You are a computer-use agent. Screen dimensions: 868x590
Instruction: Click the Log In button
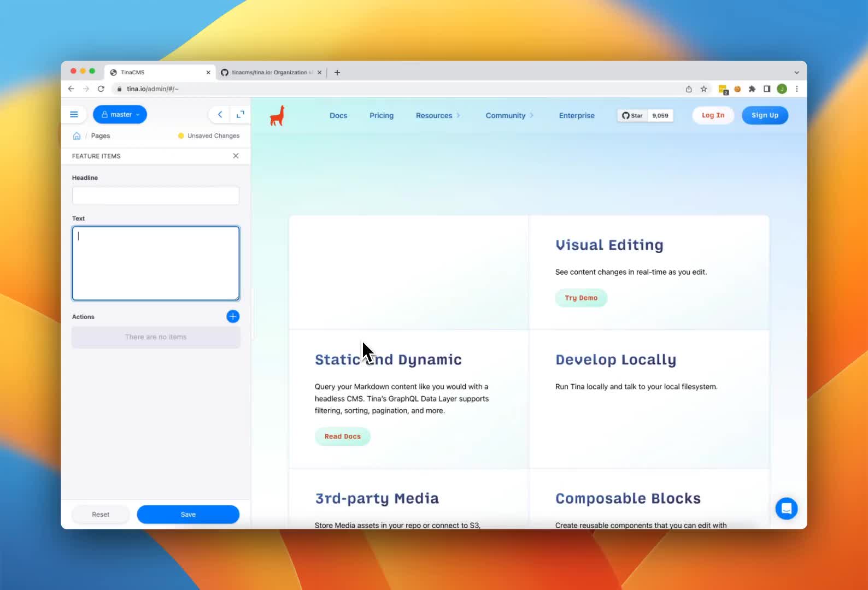point(713,115)
